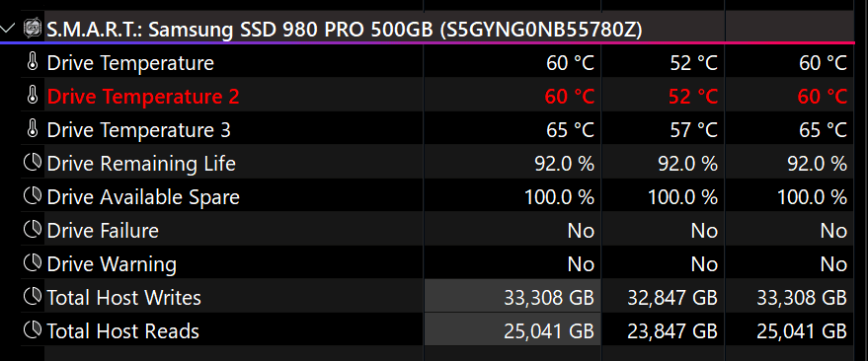Select the Drive Remaining Life sensor label

(x=141, y=164)
